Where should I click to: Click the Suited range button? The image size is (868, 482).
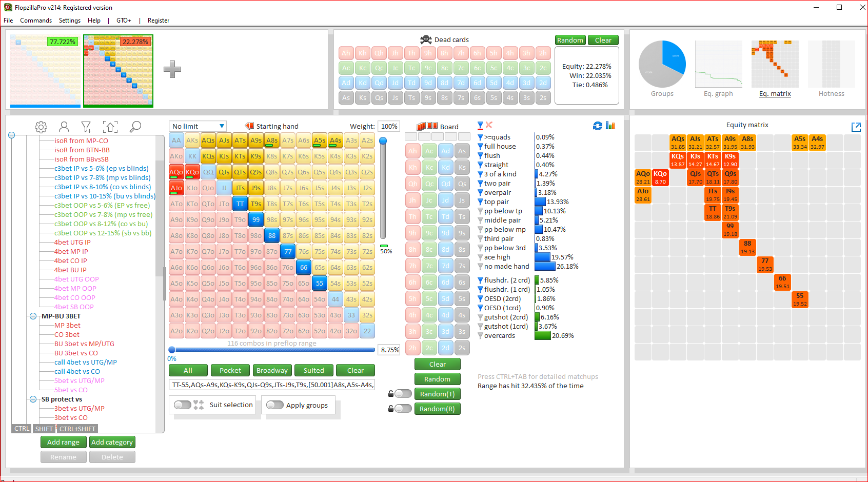[x=313, y=370]
